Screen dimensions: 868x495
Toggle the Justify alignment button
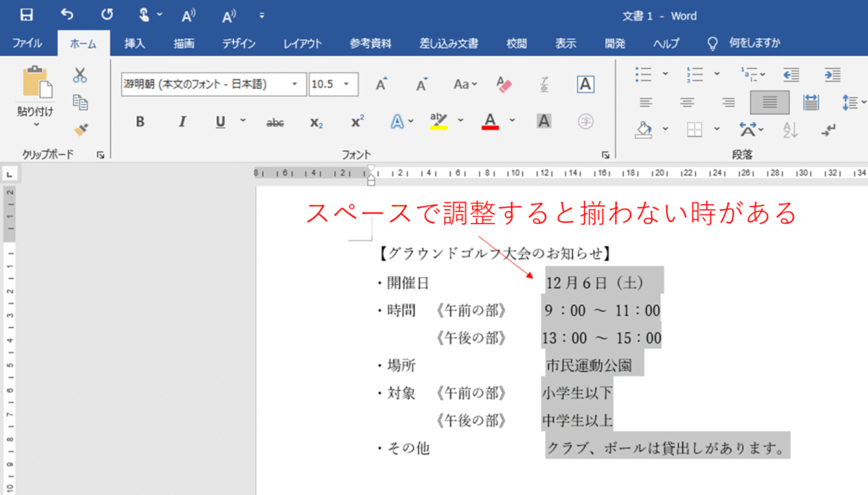[769, 103]
